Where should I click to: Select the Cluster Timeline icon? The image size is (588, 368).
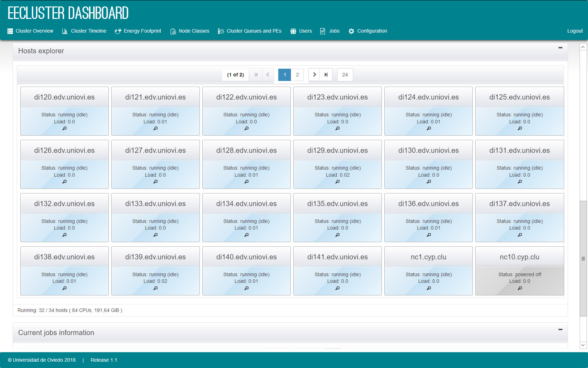65,31
